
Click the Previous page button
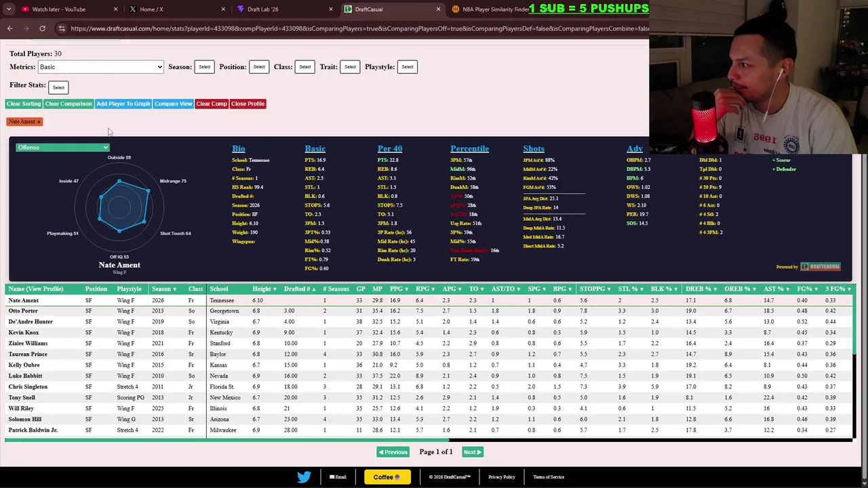pyautogui.click(x=393, y=452)
